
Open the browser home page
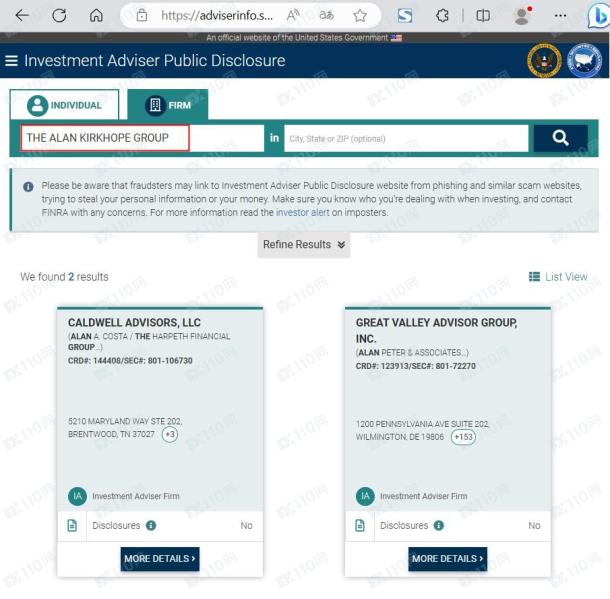pyautogui.click(x=96, y=16)
